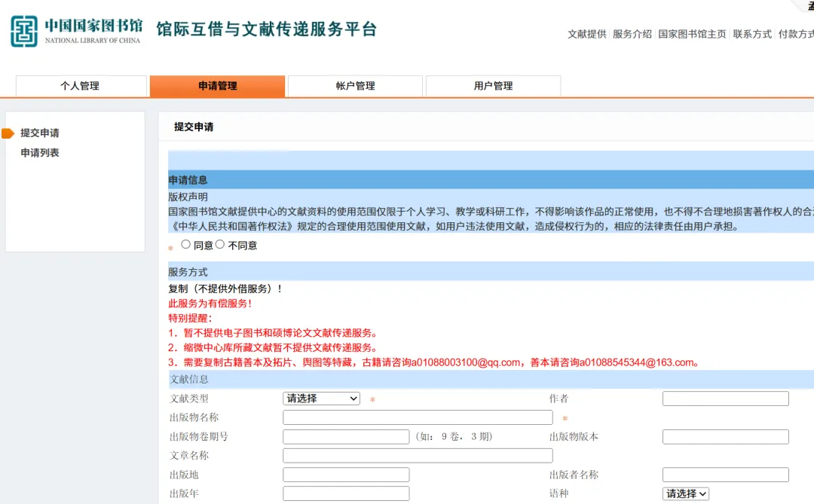Go to 国家图书馆主页
Viewport: 814px width, 504px height.
pyautogui.click(x=692, y=34)
